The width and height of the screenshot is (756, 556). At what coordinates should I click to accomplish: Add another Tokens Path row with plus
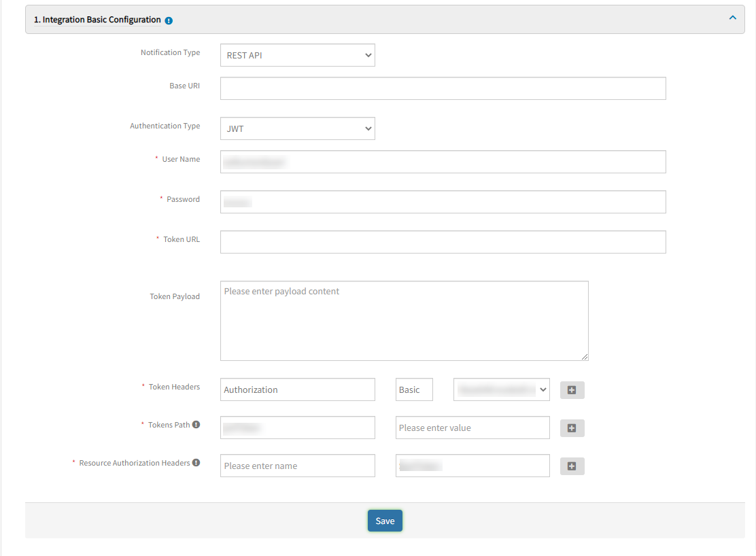click(572, 428)
